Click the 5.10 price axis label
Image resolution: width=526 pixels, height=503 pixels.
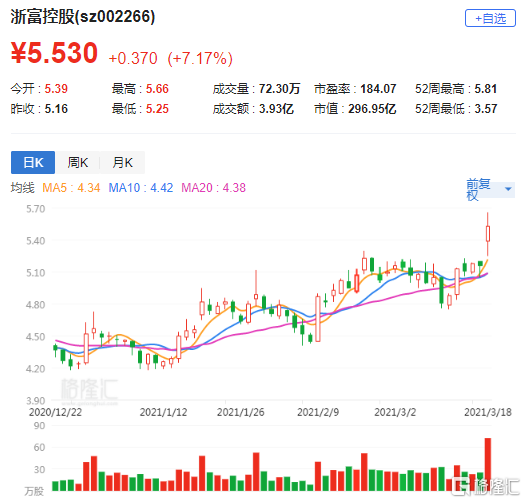(36, 273)
